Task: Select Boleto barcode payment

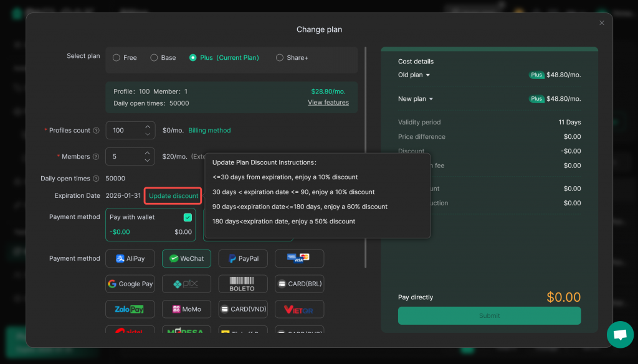Action: coord(243,284)
